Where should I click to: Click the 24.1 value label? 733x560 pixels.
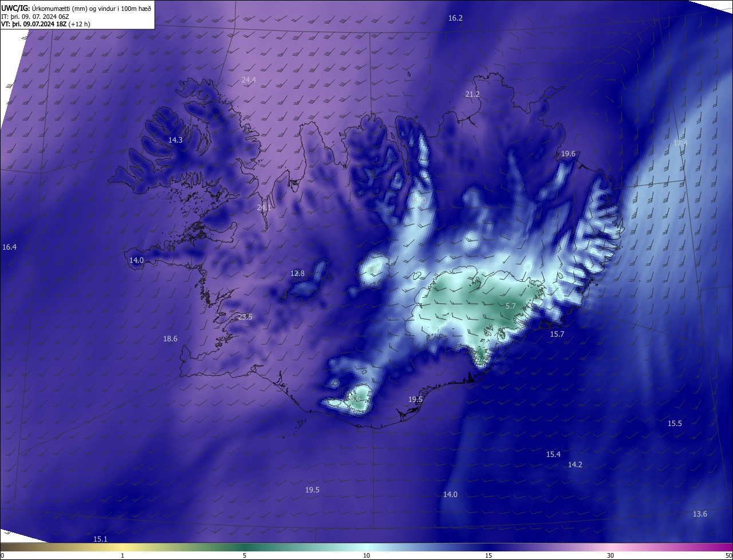(x=264, y=207)
